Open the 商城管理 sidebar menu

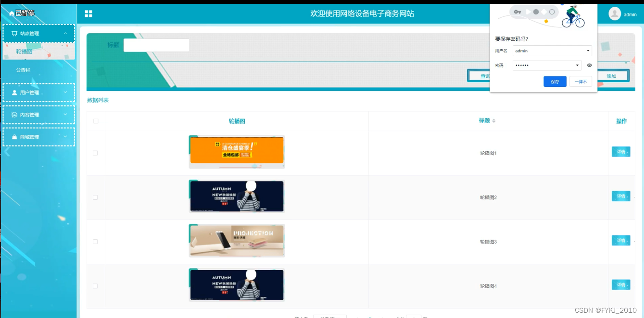click(x=39, y=137)
